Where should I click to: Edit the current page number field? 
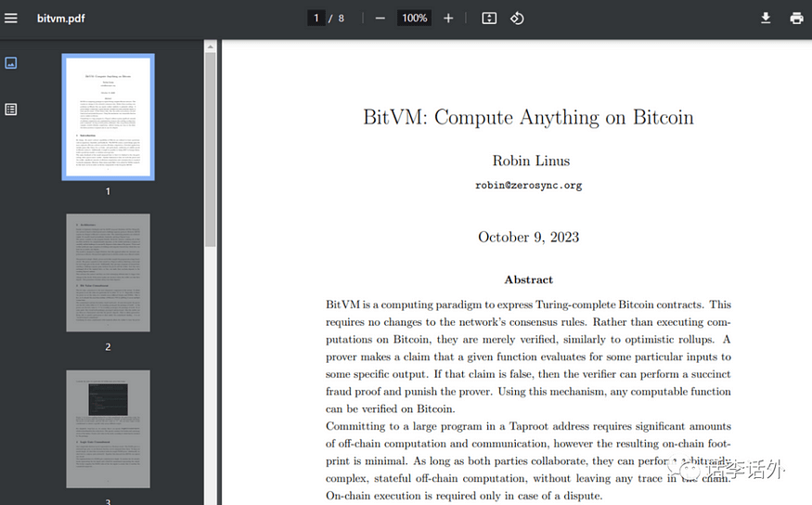click(x=316, y=19)
